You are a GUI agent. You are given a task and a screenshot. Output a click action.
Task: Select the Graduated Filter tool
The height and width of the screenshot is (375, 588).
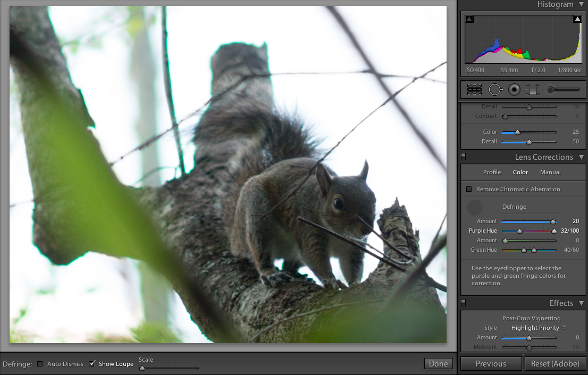coord(532,90)
